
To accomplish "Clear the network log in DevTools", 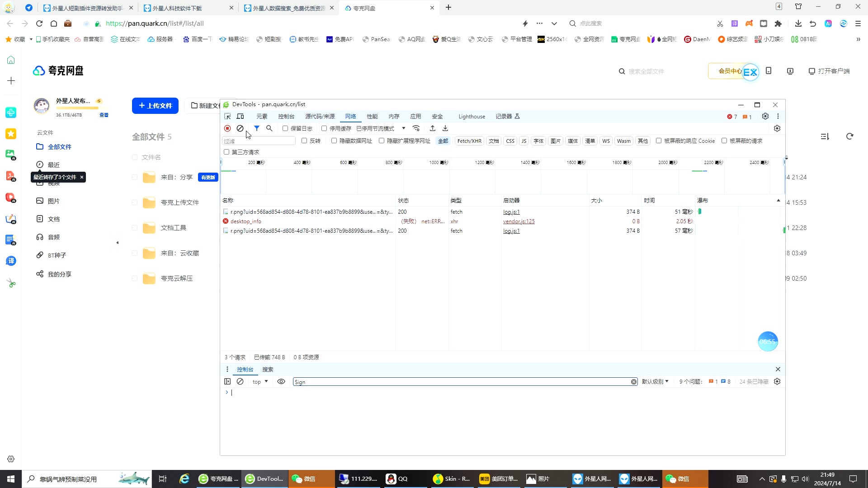I will coord(240,129).
